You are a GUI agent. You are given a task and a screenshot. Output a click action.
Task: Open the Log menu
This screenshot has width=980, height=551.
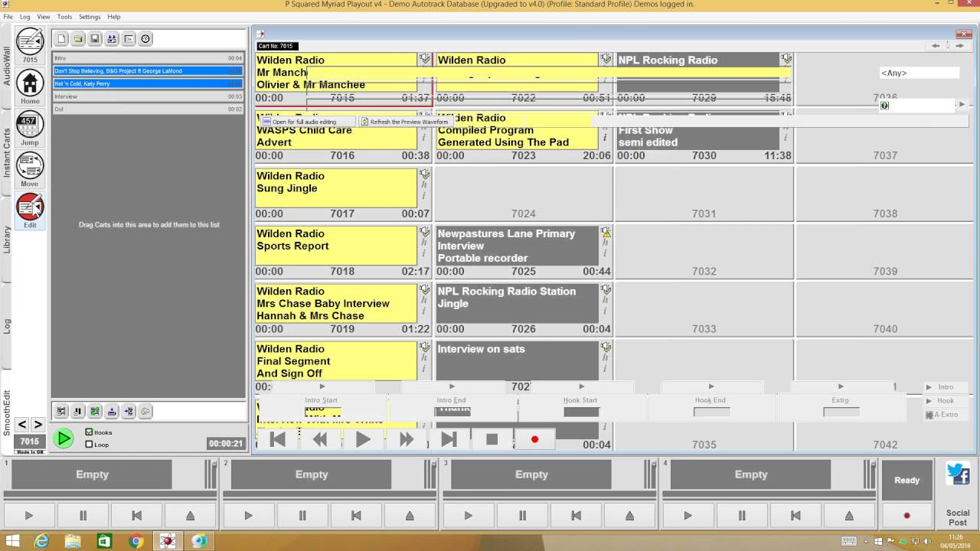(25, 17)
